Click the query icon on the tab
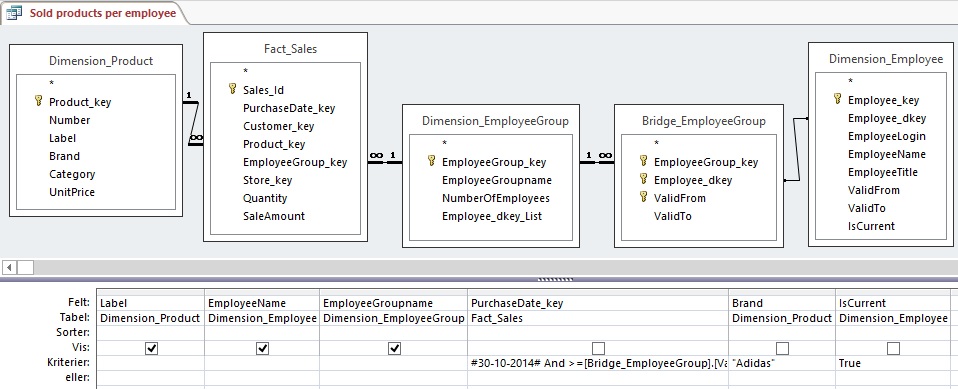The image size is (958, 389). coord(14,13)
